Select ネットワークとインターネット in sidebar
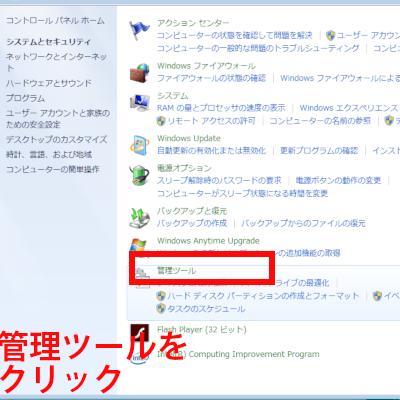The height and width of the screenshot is (400, 400). [56, 62]
